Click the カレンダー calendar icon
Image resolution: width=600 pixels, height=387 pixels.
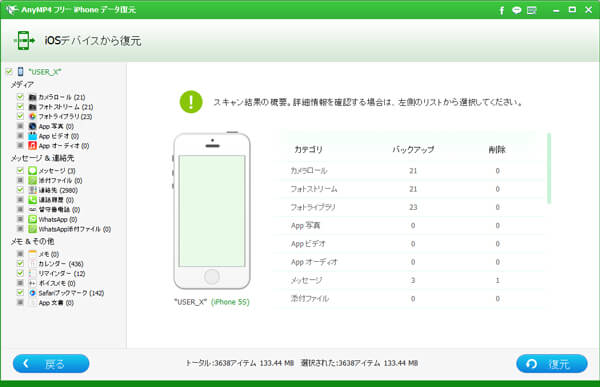click(33, 264)
